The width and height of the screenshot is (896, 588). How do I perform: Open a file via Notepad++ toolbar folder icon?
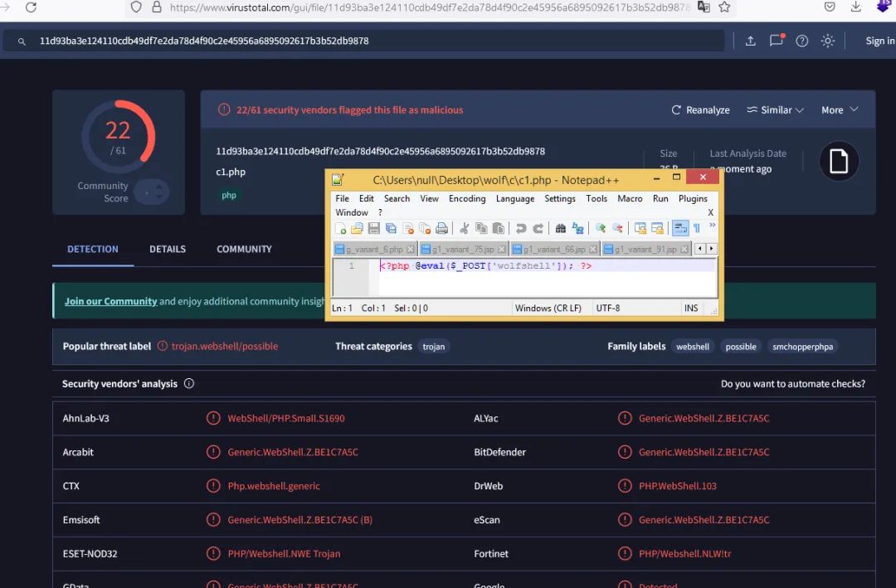pos(357,229)
